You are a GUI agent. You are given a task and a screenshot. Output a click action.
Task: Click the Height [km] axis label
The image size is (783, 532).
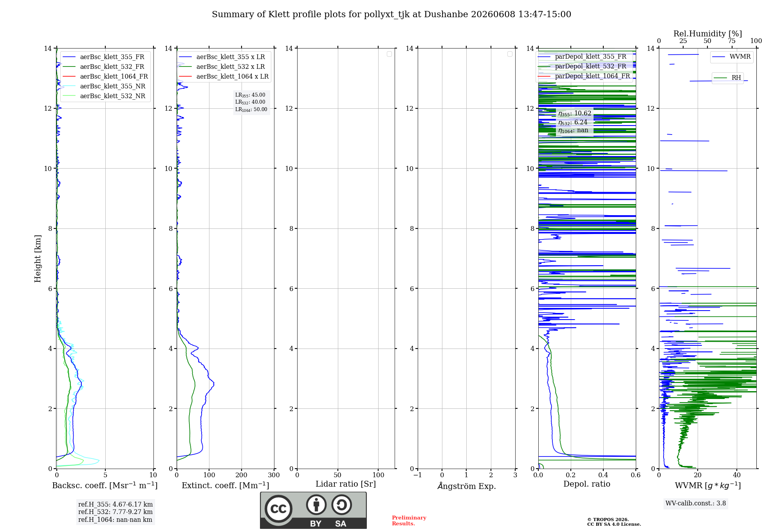coord(38,259)
